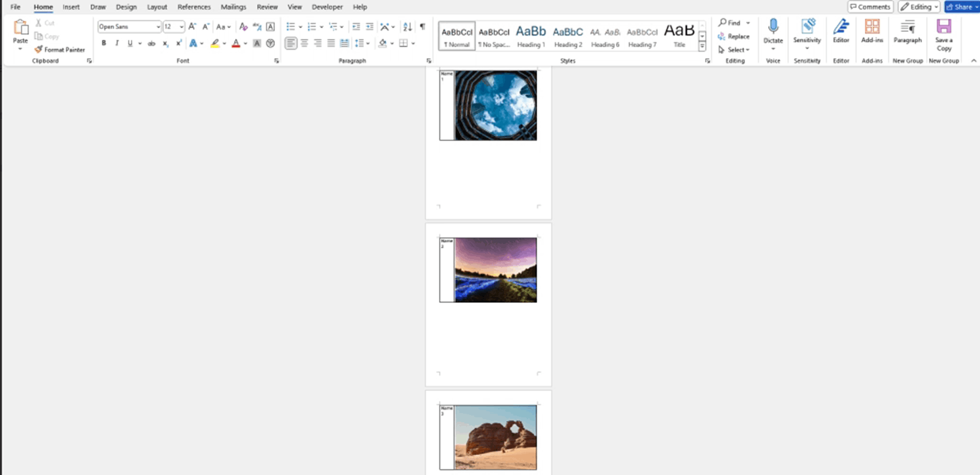Toggle Align Right
The image size is (980, 475).
click(317, 44)
